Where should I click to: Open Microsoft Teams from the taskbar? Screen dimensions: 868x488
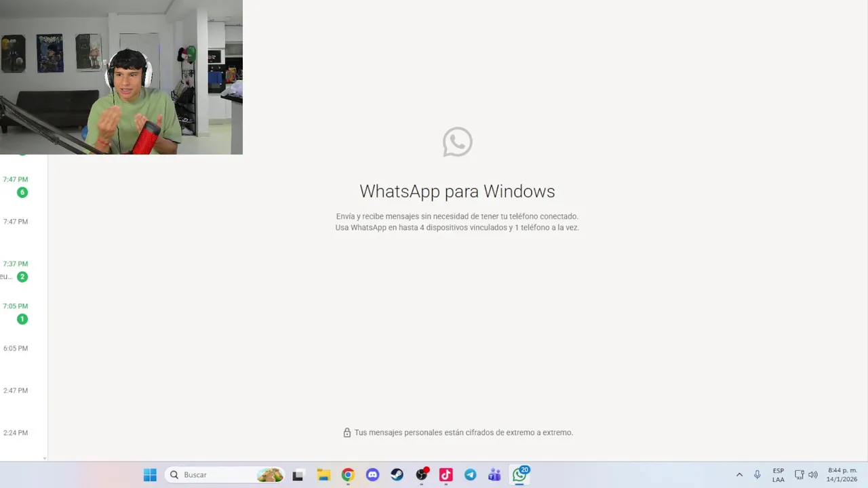[494, 475]
